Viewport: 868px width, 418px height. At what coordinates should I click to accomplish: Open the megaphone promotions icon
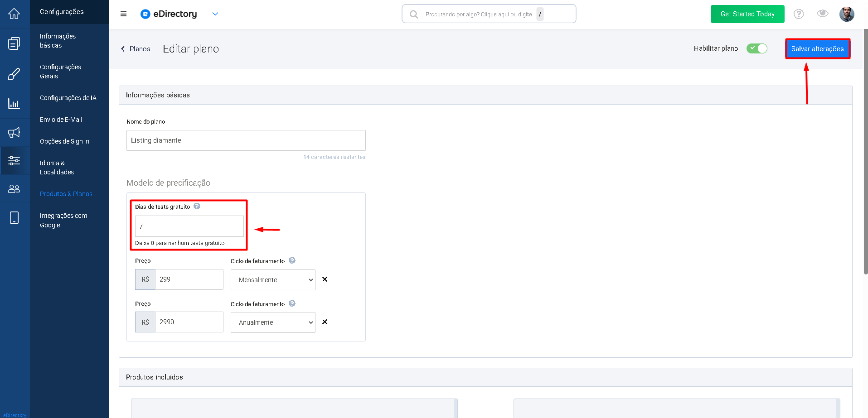(14, 133)
